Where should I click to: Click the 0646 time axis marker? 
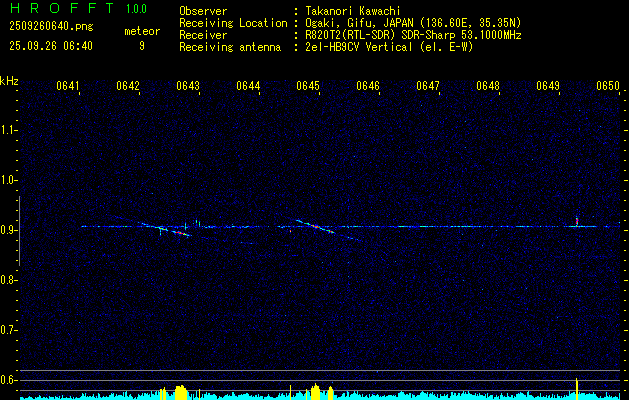pyautogui.click(x=368, y=86)
